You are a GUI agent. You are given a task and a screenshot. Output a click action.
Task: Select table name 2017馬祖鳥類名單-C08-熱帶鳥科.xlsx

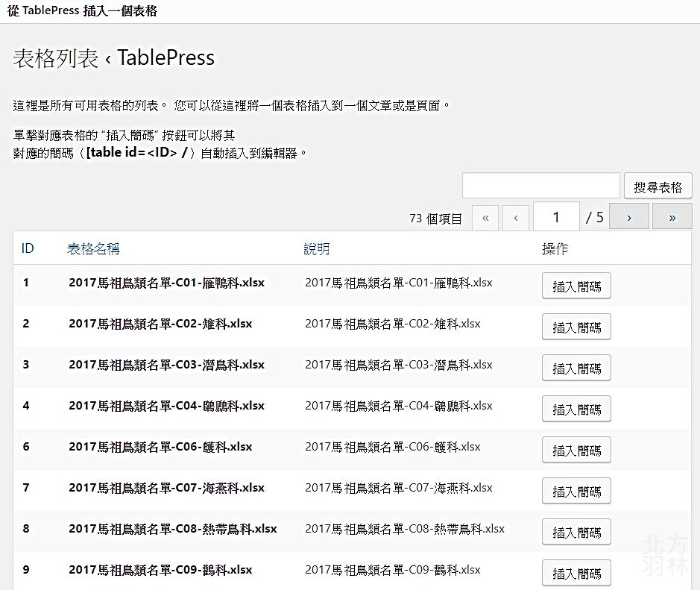pyautogui.click(x=173, y=530)
